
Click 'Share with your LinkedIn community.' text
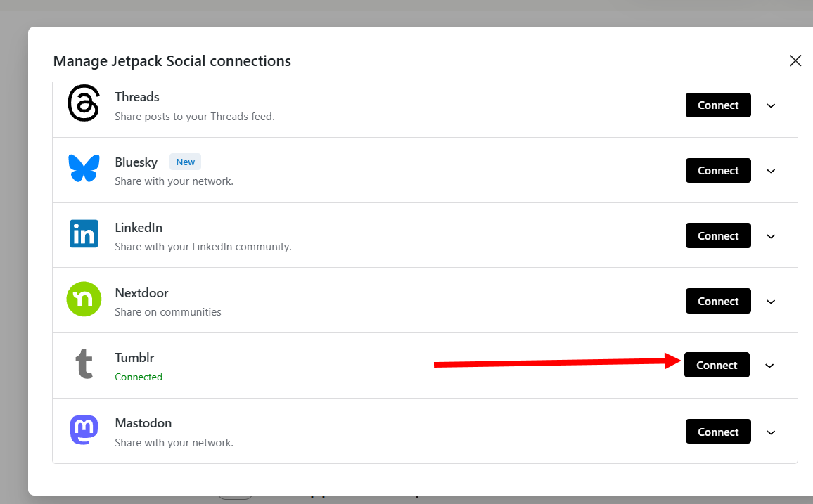(x=203, y=247)
